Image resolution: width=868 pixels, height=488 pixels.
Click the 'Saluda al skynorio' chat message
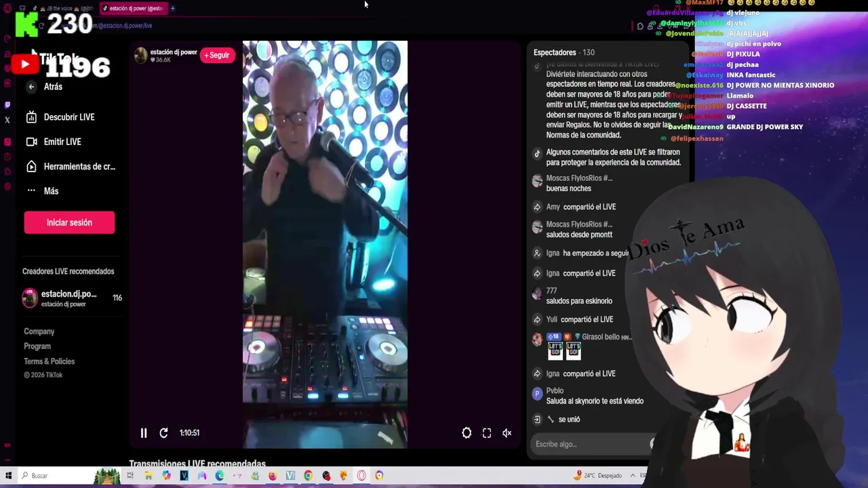pyautogui.click(x=595, y=401)
